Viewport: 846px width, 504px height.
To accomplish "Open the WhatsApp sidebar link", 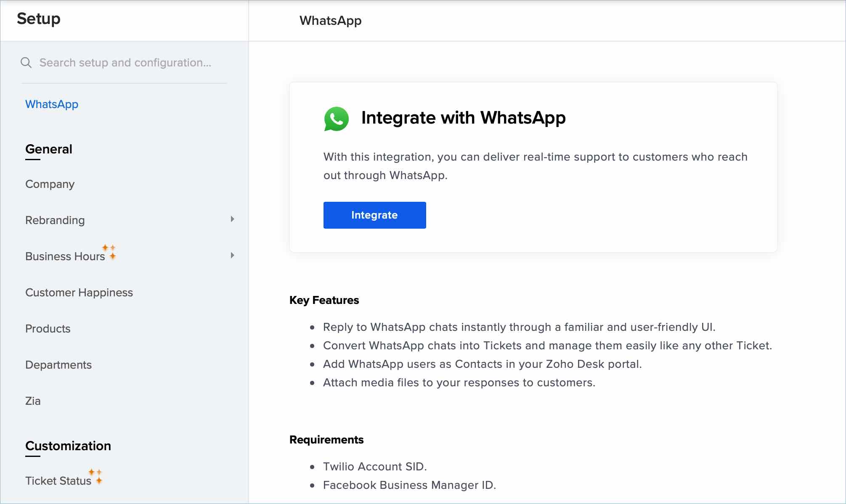I will tap(52, 104).
